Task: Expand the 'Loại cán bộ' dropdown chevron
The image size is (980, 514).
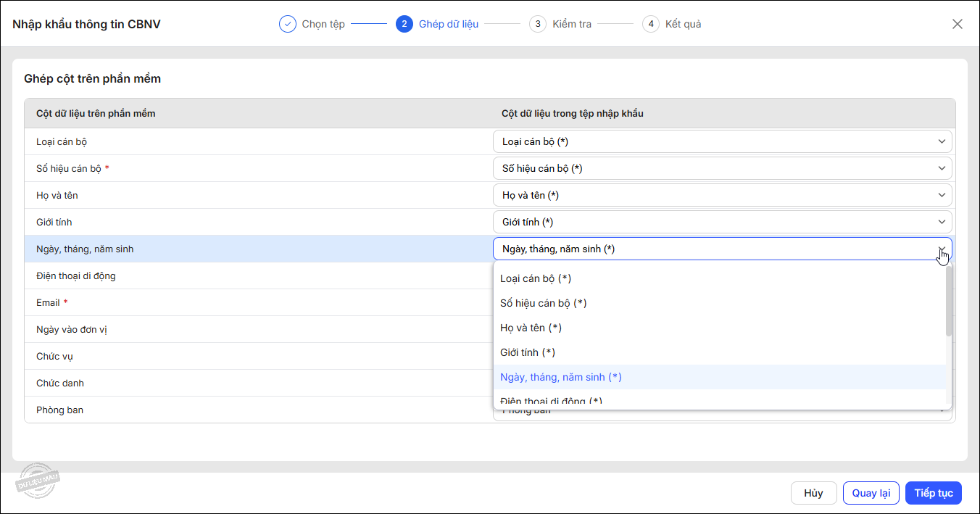Action: [942, 141]
